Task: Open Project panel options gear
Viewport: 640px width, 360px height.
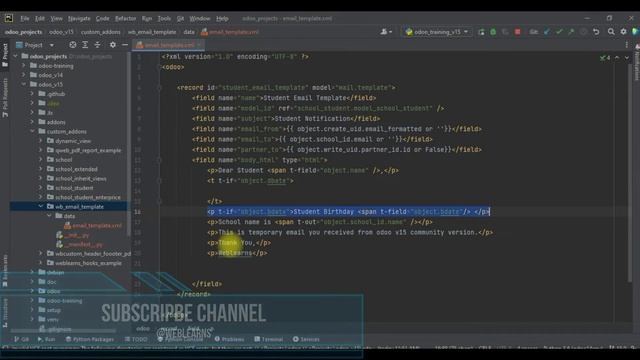Action: coord(113,45)
